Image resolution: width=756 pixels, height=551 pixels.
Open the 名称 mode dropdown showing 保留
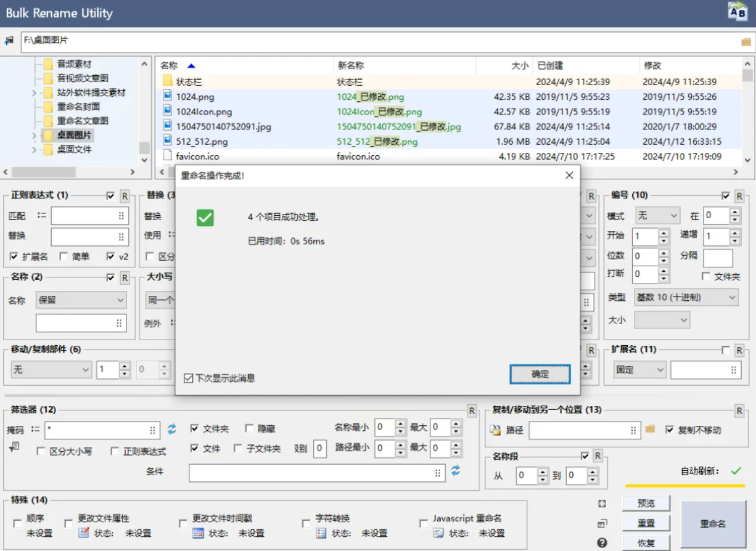coord(81,300)
